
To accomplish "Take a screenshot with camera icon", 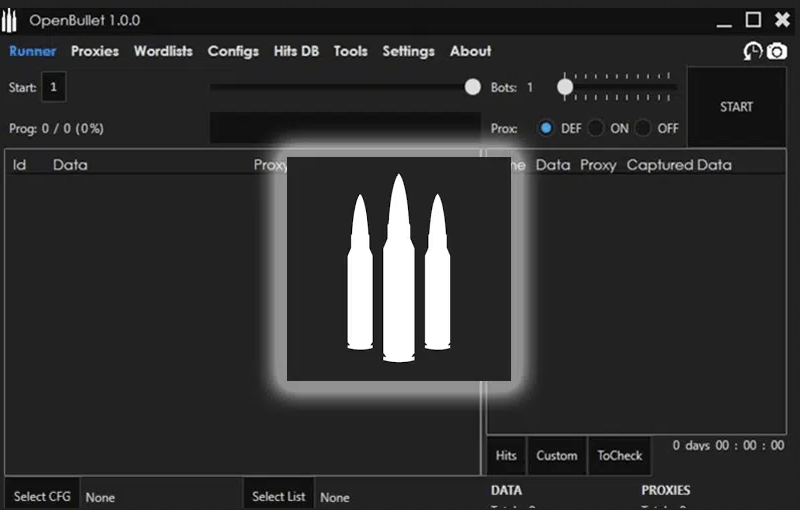I will 777,52.
